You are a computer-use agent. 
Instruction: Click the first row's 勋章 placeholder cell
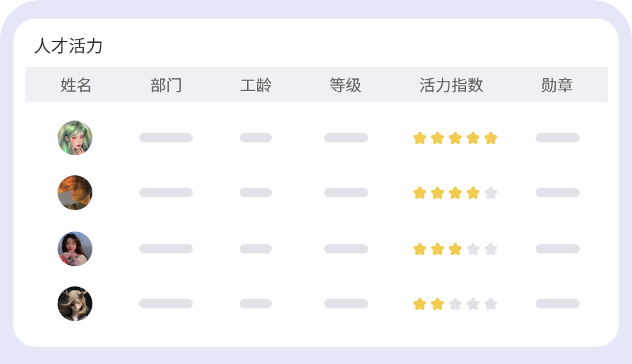pyautogui.click(x=557, y=138)
